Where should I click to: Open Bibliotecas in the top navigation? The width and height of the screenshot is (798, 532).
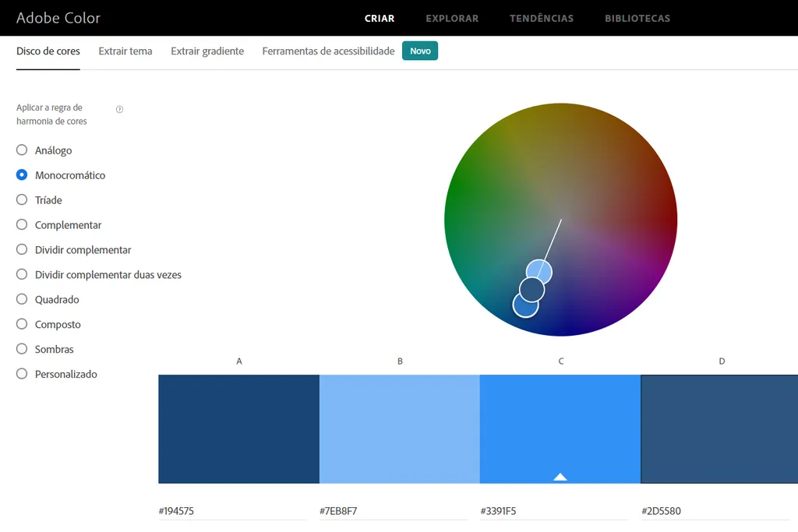pyautogui.click(x=637, y=18)
